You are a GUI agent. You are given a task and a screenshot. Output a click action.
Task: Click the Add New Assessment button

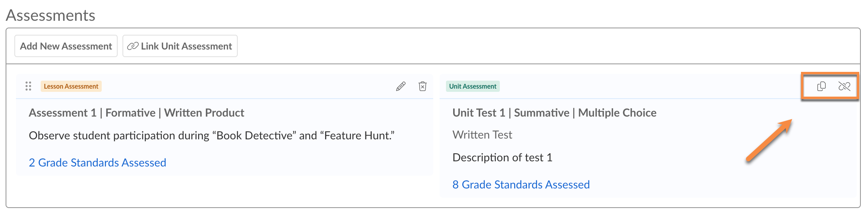[x=66, y=46]
